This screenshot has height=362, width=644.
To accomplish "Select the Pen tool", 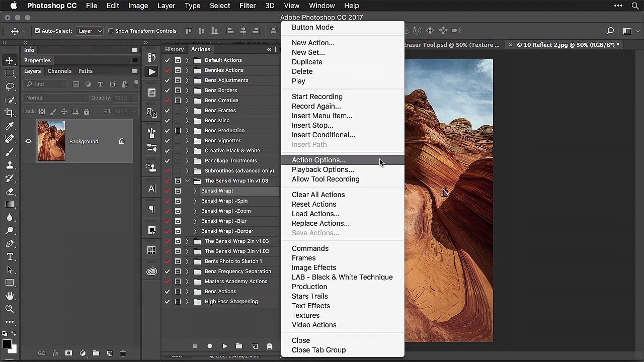I will 10,243.
